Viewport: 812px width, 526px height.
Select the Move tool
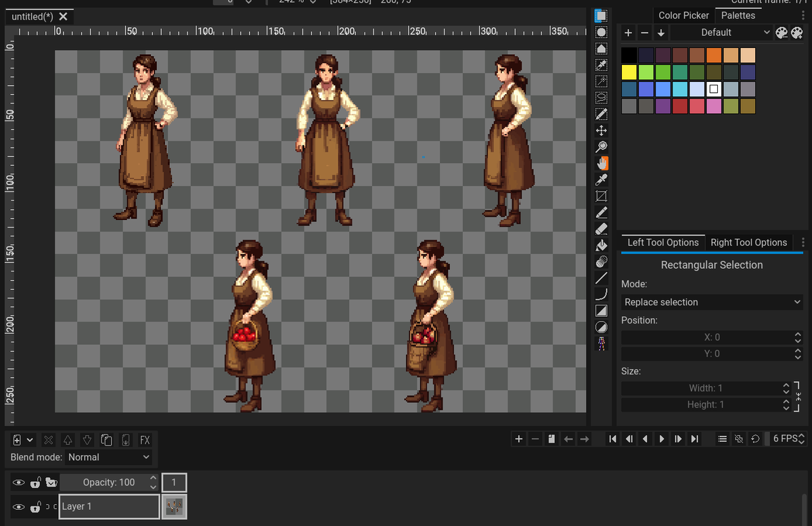pyautogui.click(x=601, y=131)
